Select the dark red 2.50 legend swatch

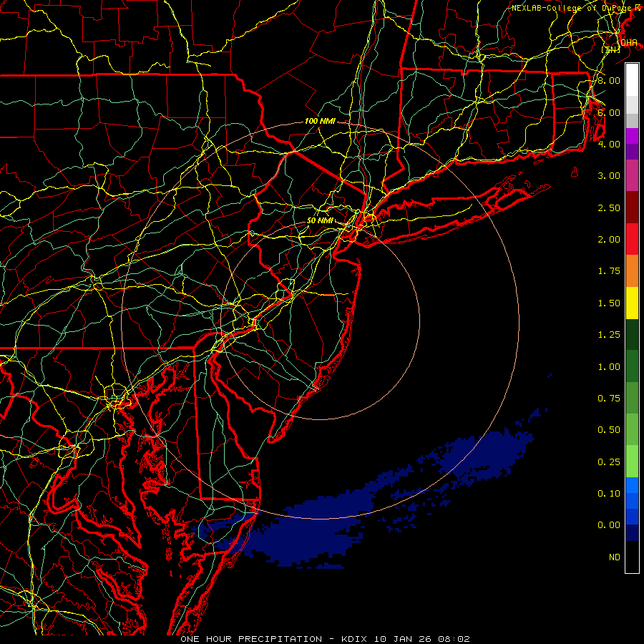tap(632, 208)
